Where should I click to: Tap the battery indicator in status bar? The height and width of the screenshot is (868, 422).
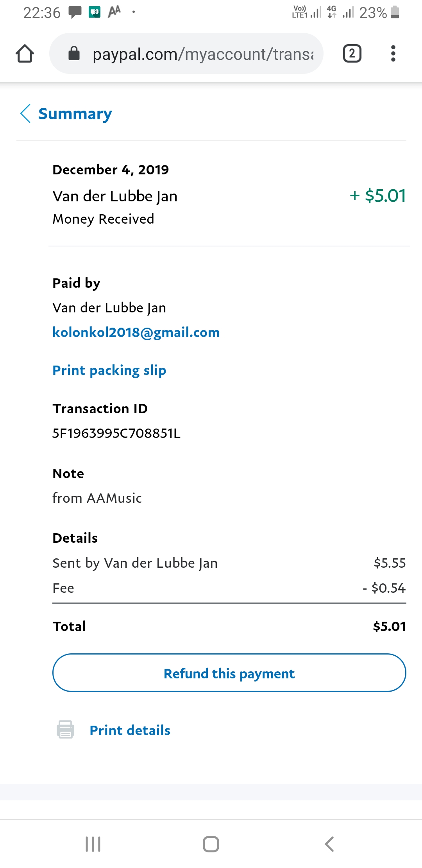(x=395, y=12)
